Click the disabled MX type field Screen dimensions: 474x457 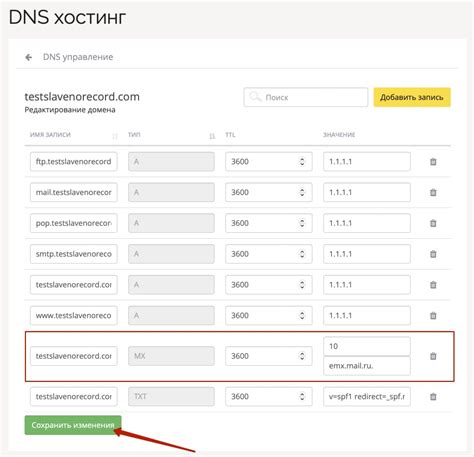(171, 356)
